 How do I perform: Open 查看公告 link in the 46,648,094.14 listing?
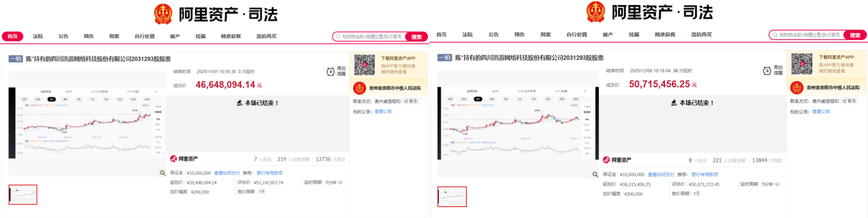tap(383, 111)
